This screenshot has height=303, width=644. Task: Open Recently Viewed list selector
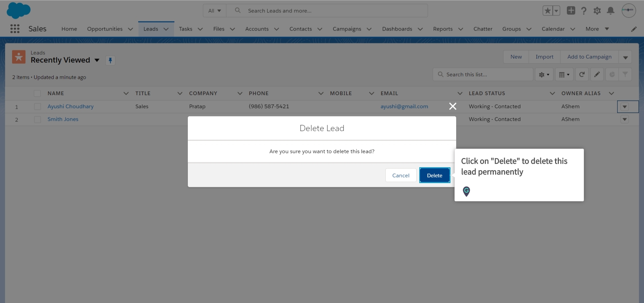point(97,60)
